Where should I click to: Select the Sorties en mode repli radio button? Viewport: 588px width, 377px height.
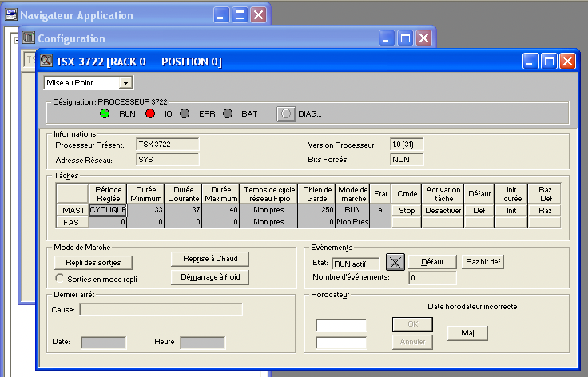[60, 278]
